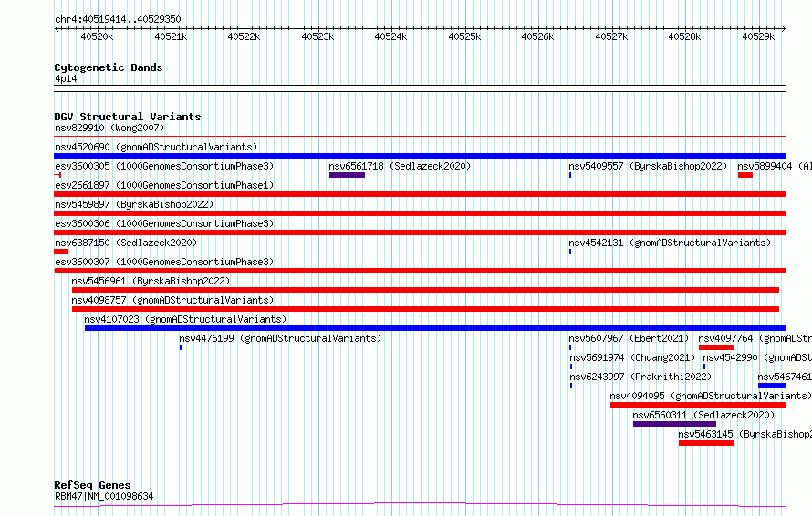The image size is (812, 516).
Task: Select the tiny blue nsv5691974 marker
Action: [570, 366]
